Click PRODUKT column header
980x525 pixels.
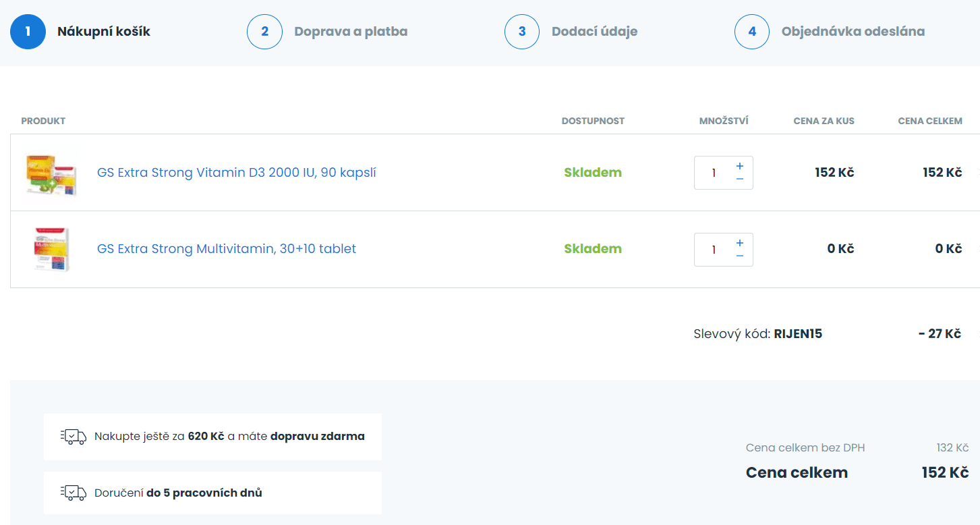point(43,121)
